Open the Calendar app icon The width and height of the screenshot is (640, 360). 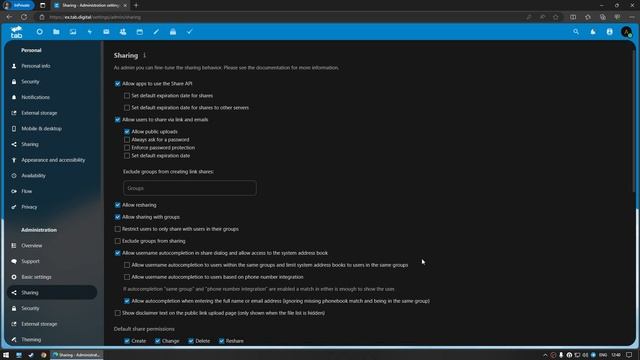(x=140, y=31)
